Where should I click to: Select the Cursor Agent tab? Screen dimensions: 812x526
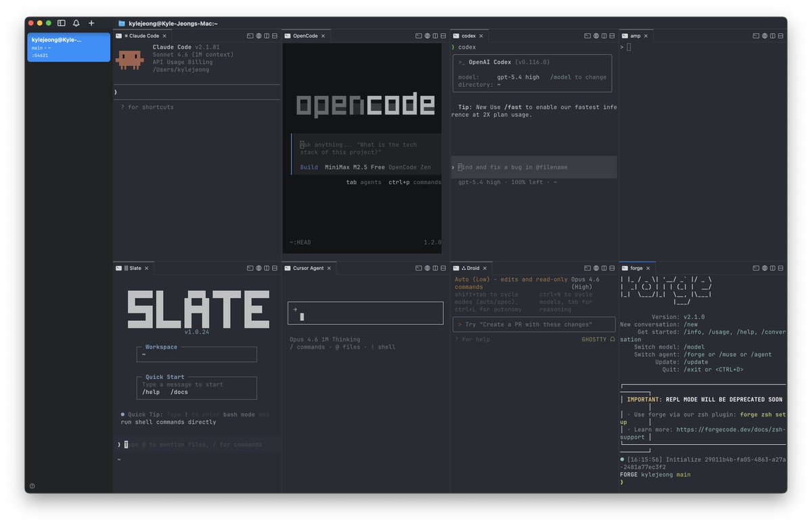[309, 268]
